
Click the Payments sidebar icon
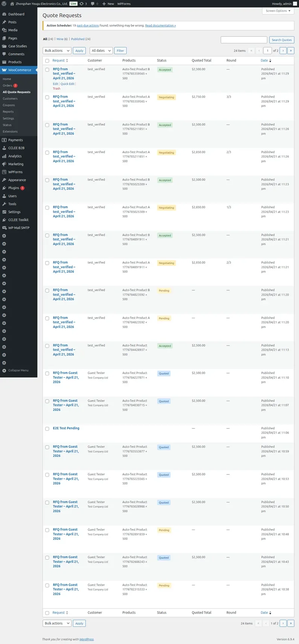pyautogui.click(x=4, y=140)
